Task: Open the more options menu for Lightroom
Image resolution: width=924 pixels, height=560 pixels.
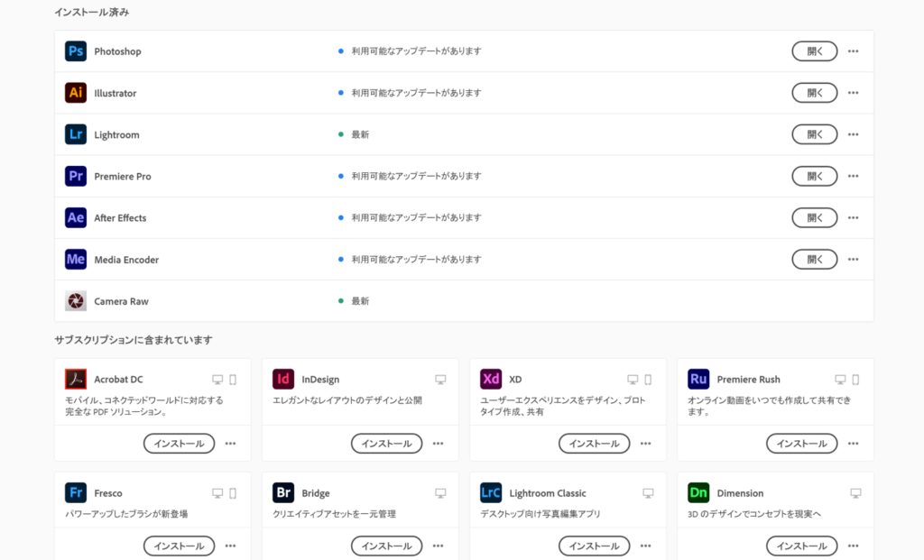Action: pyautogui.click(x=854, y=134)
